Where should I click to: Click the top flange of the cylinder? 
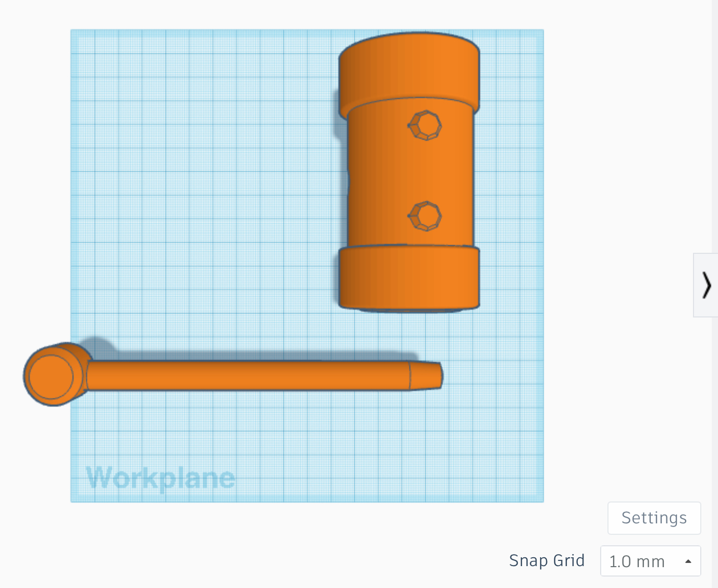tap(409, 68)
